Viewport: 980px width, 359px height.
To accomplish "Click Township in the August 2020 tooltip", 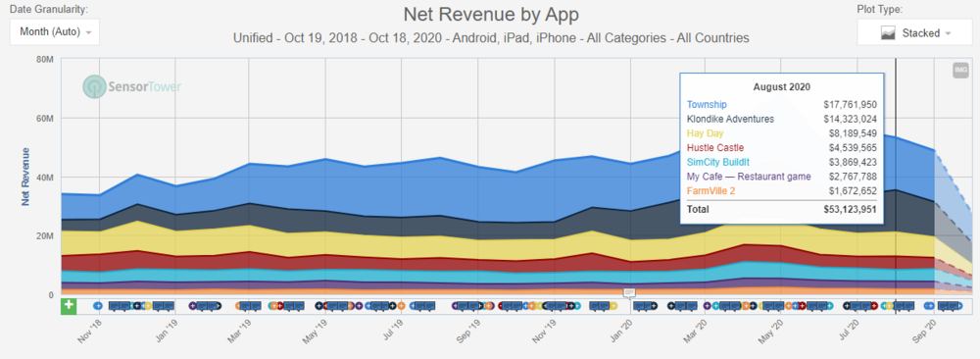I will click(x=707, y=104).
